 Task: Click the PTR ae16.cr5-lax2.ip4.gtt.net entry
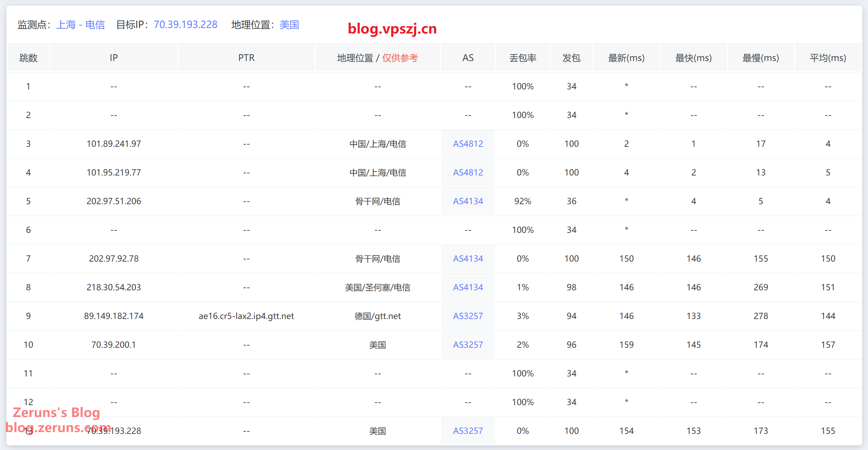246,316
